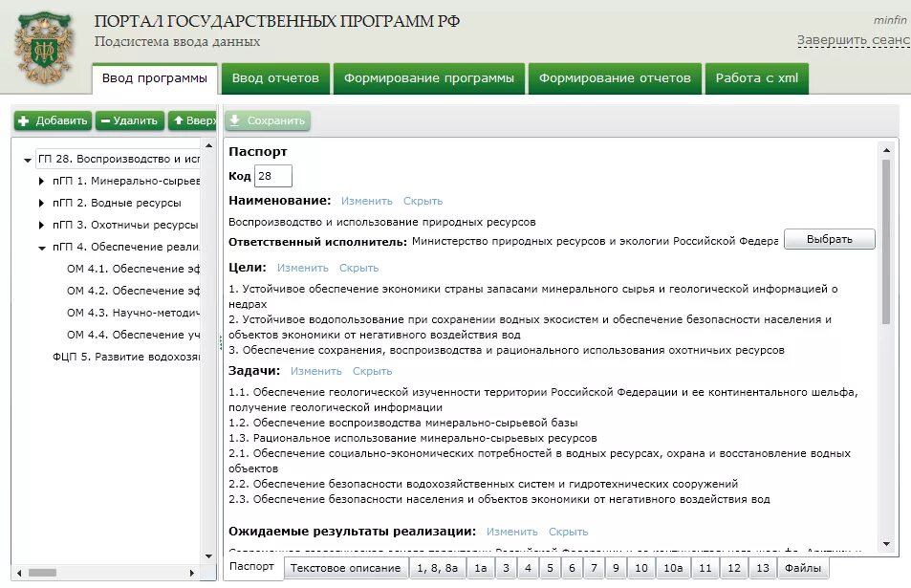911x588 pixels.
Task: Click Скрыть link next to Наименование
Action: [423, 201]
